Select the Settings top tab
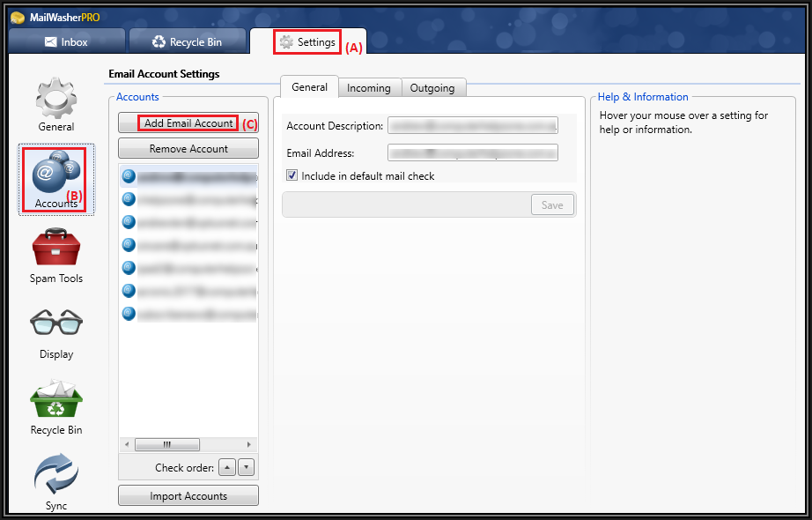 tap(307, 42)
